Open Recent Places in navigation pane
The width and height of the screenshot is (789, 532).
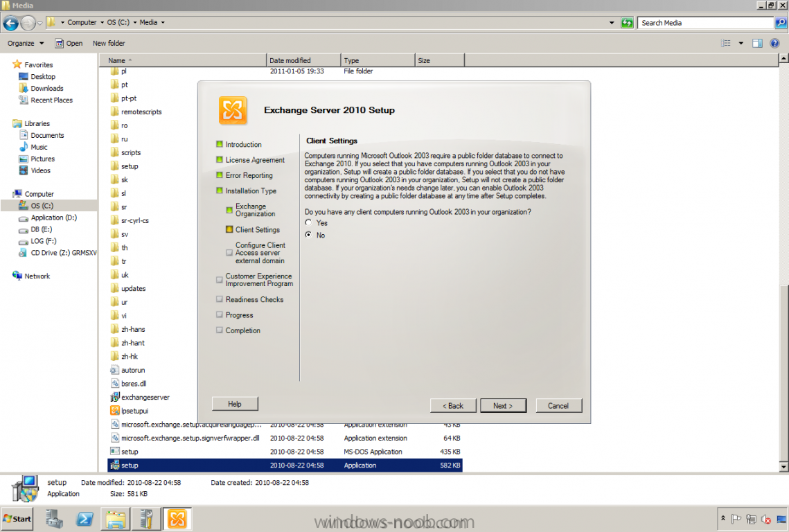(x=51, y=100)
